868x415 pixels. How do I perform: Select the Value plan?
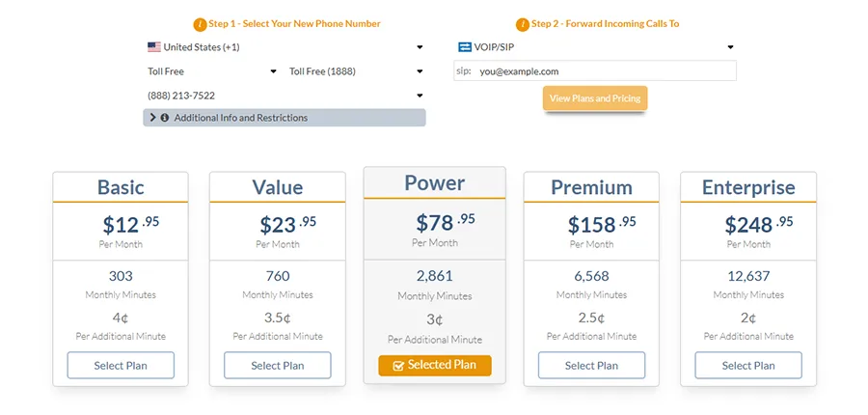pos(278,366)
